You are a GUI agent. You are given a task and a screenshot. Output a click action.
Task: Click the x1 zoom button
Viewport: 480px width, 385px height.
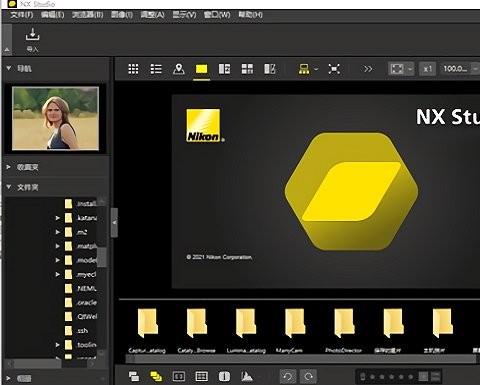coord(427,69)
